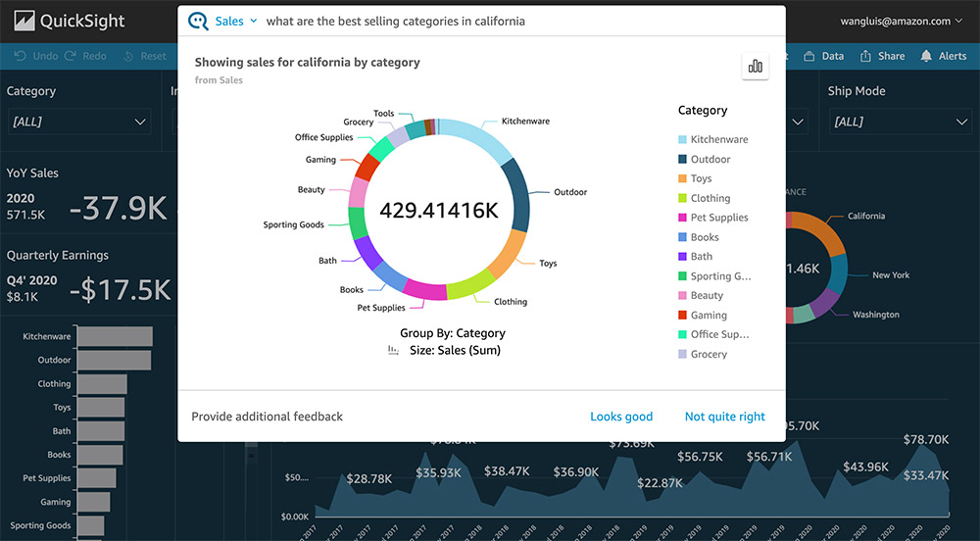Click the Pet Supplies bar in dashboard chart

tap(97, 478)
